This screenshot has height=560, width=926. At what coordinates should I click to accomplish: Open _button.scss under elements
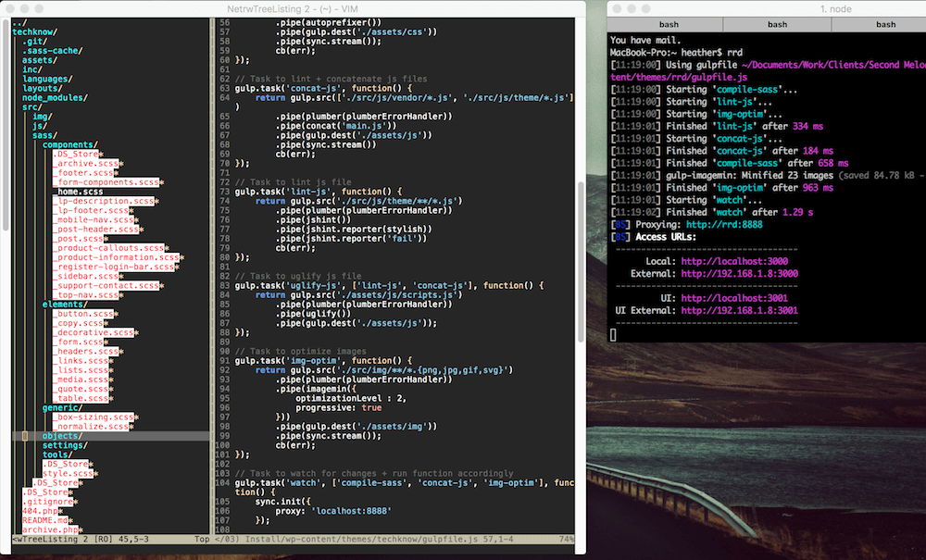point(83,314)
